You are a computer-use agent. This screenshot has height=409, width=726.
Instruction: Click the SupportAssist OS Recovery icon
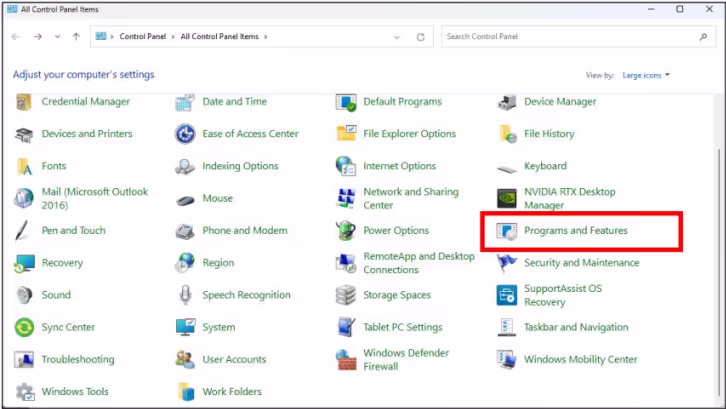[507, 295]
